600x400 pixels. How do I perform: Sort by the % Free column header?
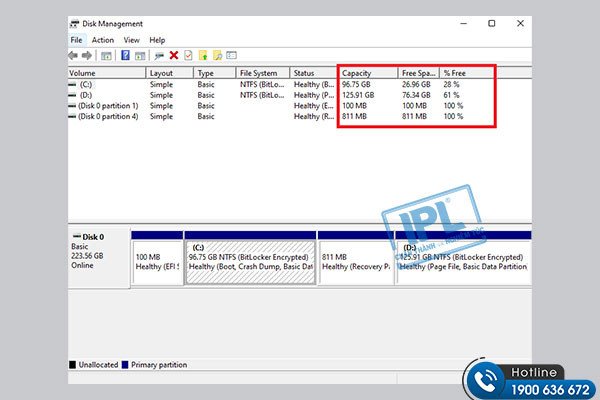(468, 73)
